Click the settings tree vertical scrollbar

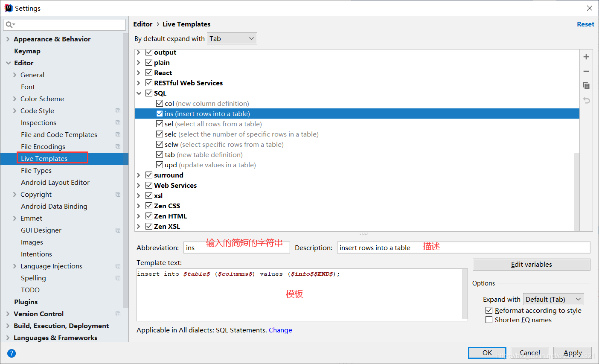pyautogui.click(x=125, y=171)
